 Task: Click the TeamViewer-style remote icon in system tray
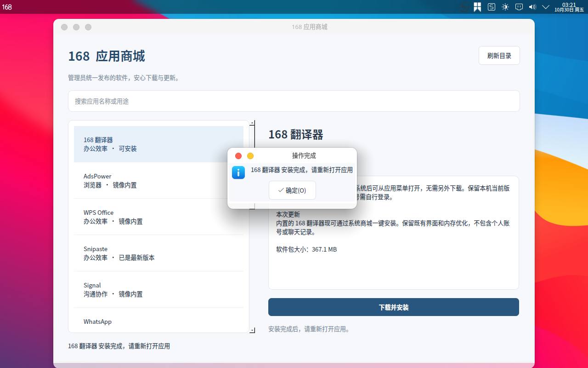(464, 7)
